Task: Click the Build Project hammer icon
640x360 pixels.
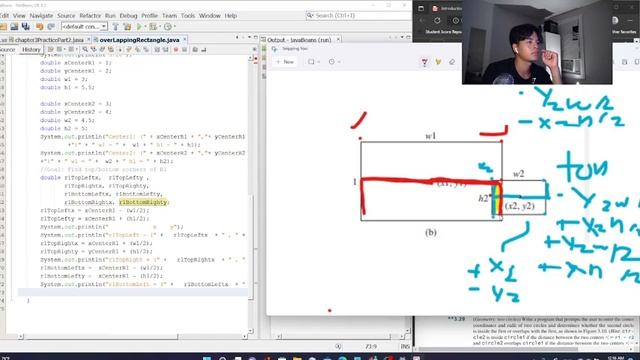Action: [116, 27]
